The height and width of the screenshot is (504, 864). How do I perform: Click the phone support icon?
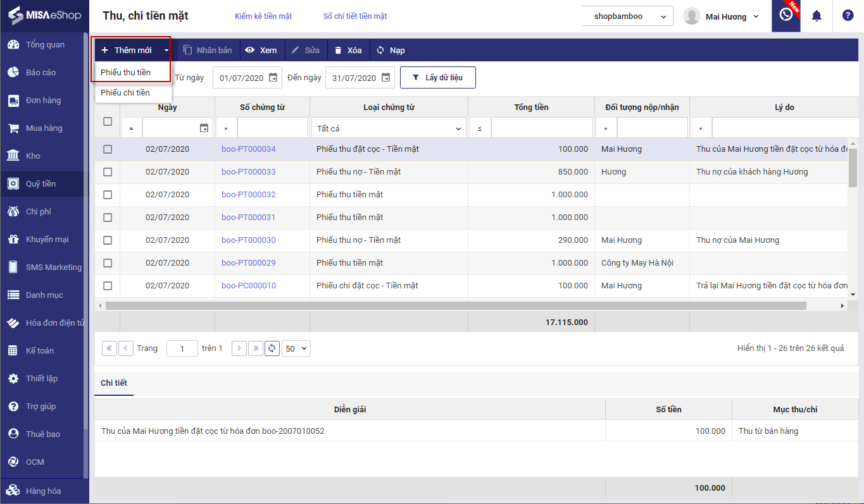[x=786, y=15]
